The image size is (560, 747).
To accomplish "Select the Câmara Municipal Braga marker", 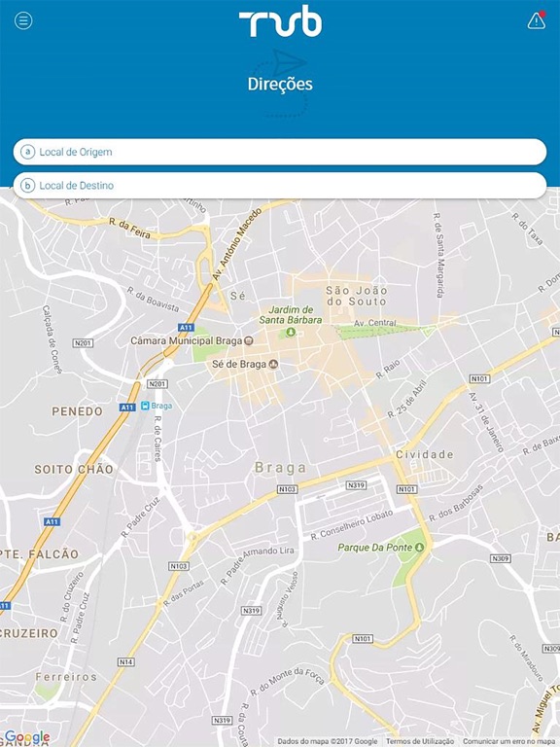I will [x=248, y=341].
